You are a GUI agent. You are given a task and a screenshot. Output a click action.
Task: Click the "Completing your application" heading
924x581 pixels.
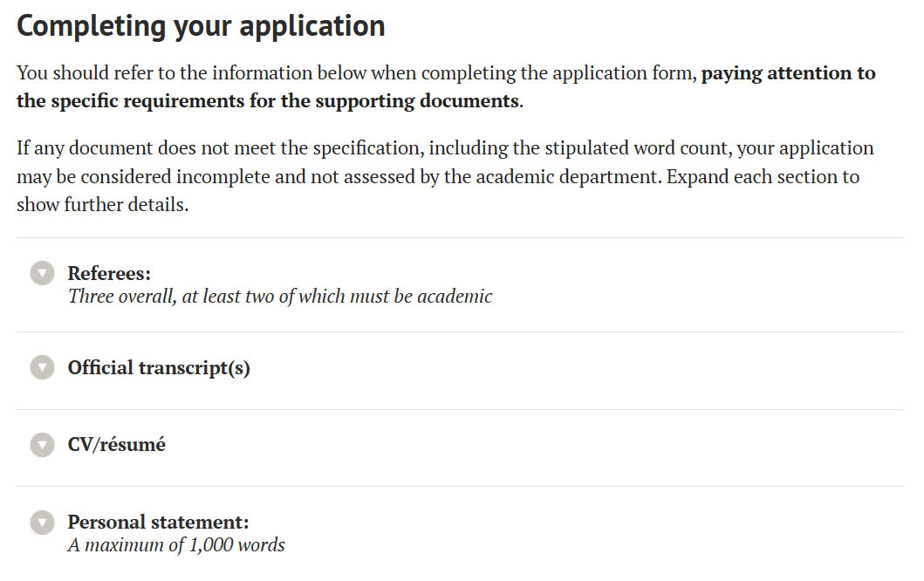click(201, 26)
